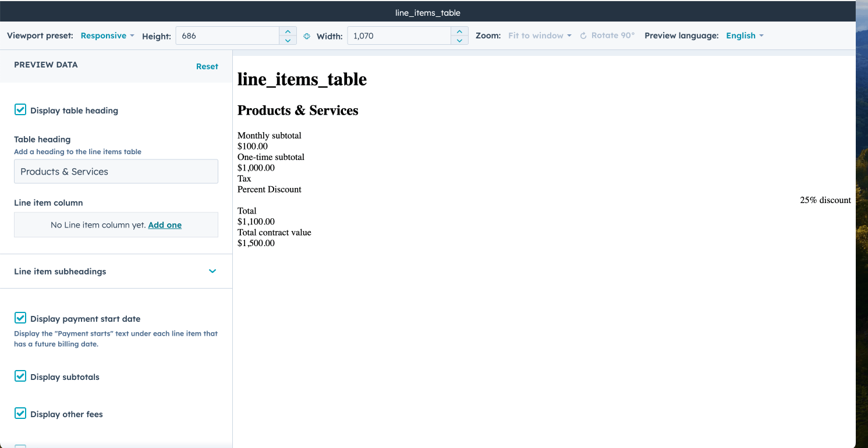Click the Width input field
The image size is (868, 448).
click(399, 35)
